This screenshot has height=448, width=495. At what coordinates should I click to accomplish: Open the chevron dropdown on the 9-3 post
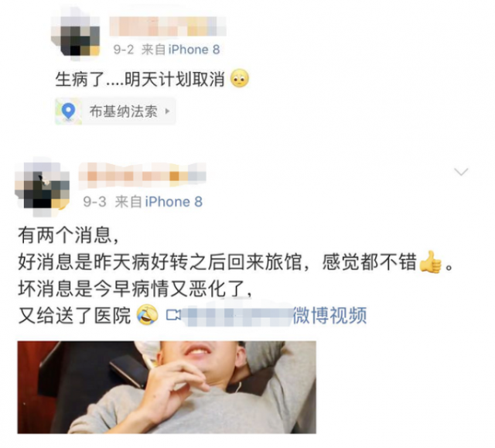tap(461, 172)
